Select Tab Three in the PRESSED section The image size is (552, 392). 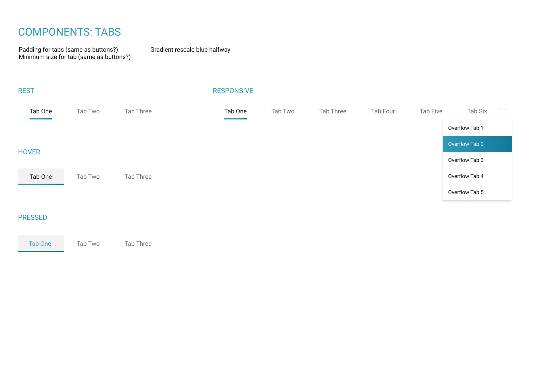coord(138,244)
